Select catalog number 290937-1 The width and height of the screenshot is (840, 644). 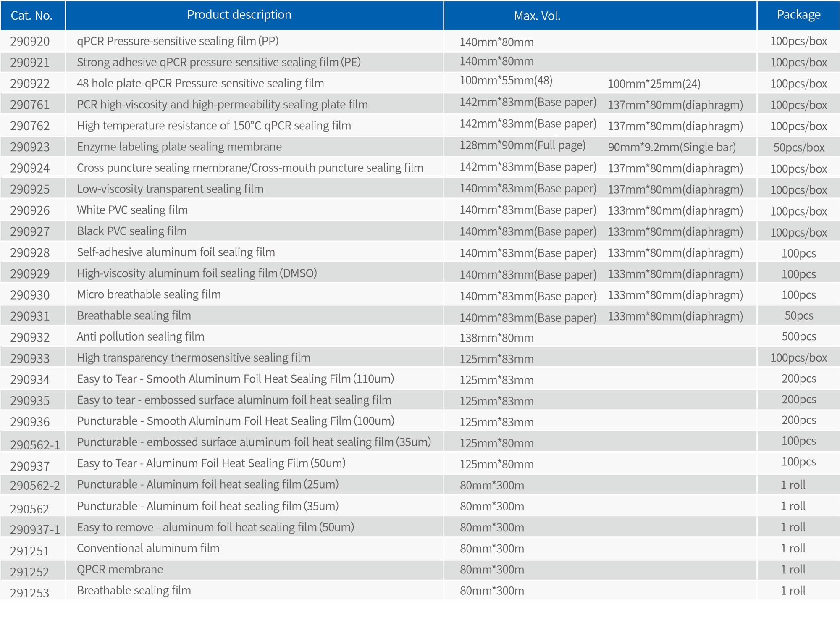click(x=35, y=530)
